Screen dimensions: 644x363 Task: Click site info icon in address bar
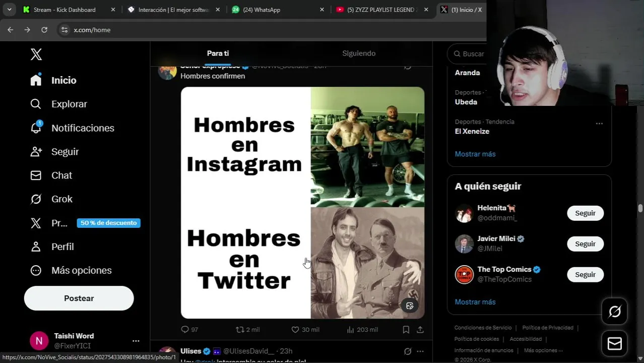64,30
